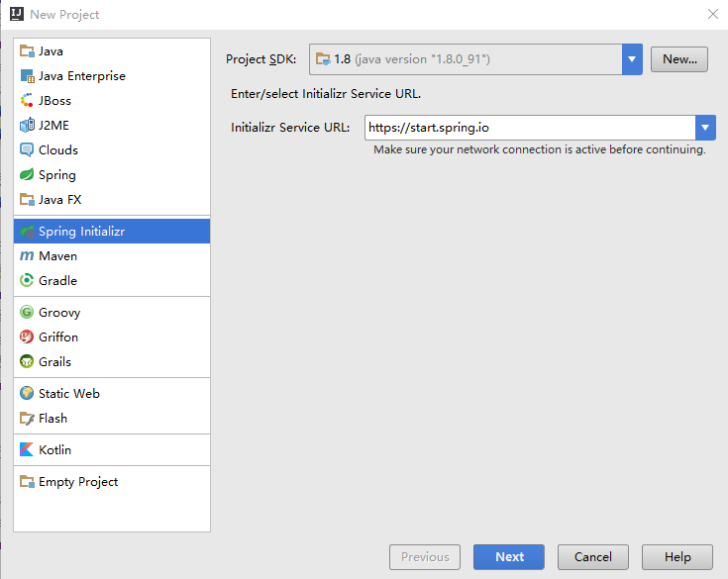Click the Next button
The width and height of the screenshot is (728, 579).
point(509,557)
